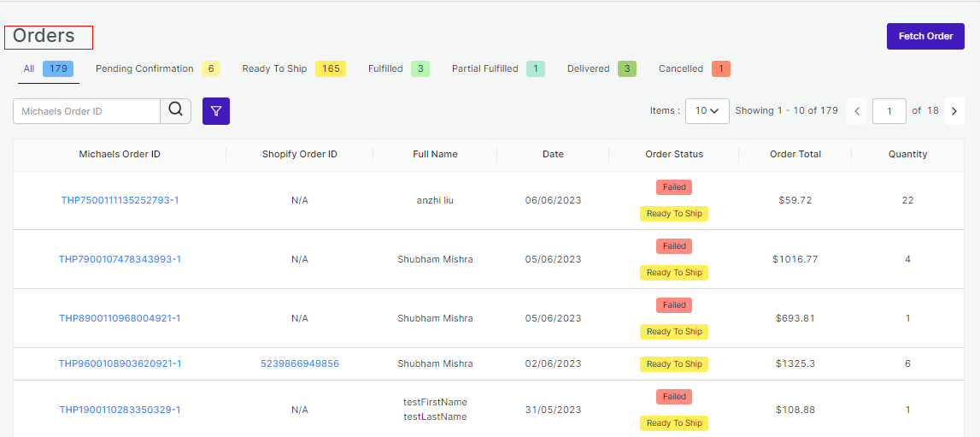Open order THP7900107478343993-1
The width and height of the screenshot is (980, 437).
[120, 260]
